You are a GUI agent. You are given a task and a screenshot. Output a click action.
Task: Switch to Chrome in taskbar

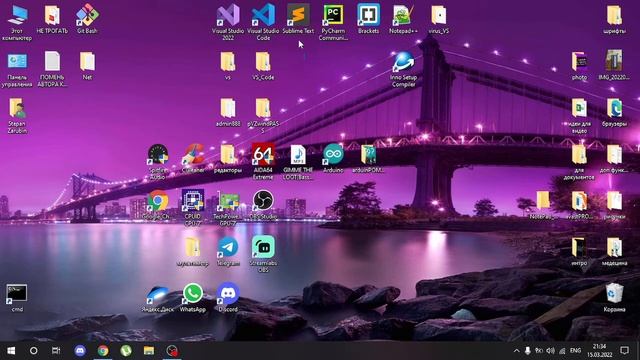[103, 351]
